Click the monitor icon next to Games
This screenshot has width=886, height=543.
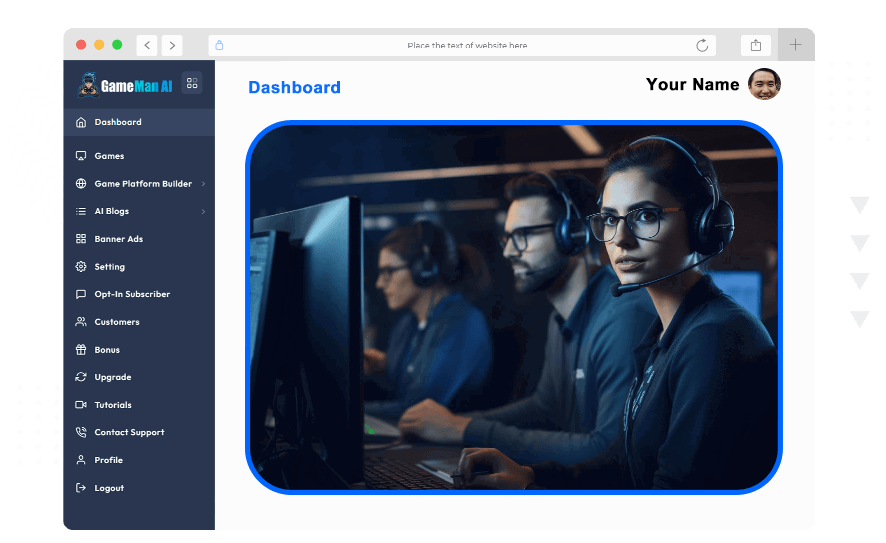click(x=81, y=156)
